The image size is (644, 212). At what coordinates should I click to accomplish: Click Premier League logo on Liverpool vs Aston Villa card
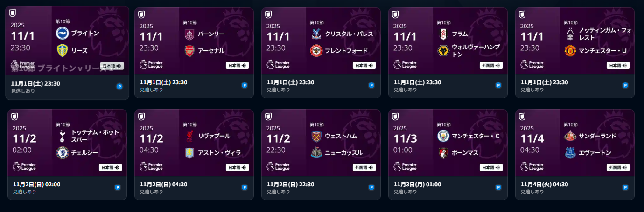[x=150, y=166]
